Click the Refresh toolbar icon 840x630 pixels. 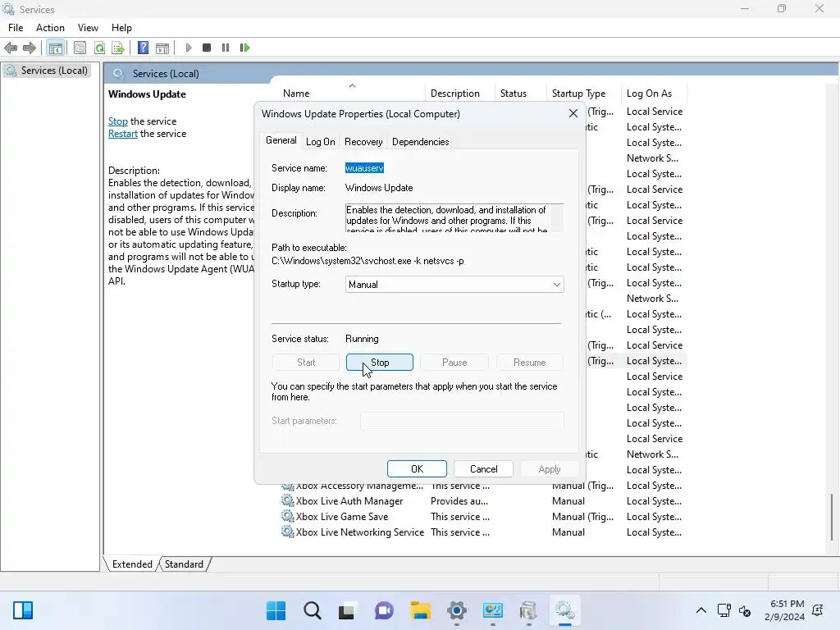coord(99,48)
